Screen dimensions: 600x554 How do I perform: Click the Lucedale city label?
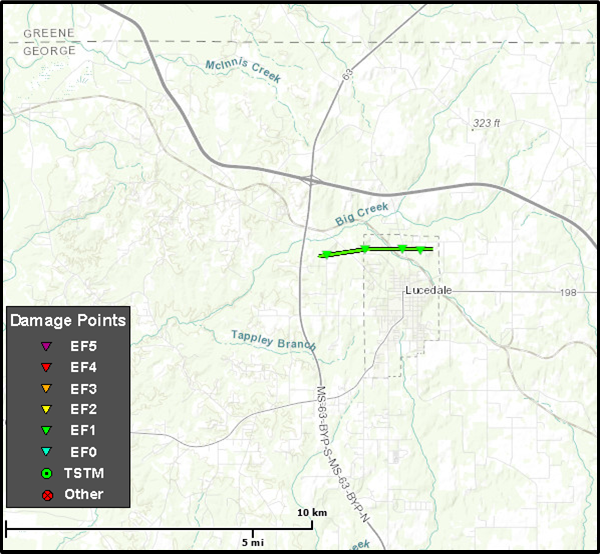pos(429,290)
